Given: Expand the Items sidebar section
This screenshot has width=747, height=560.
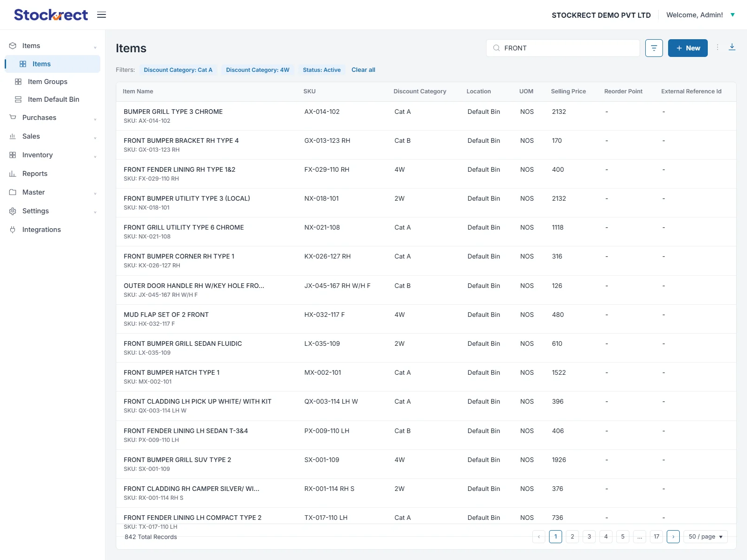Looking at the screenshot, I should pyautogui.click(x=95, y=47).
